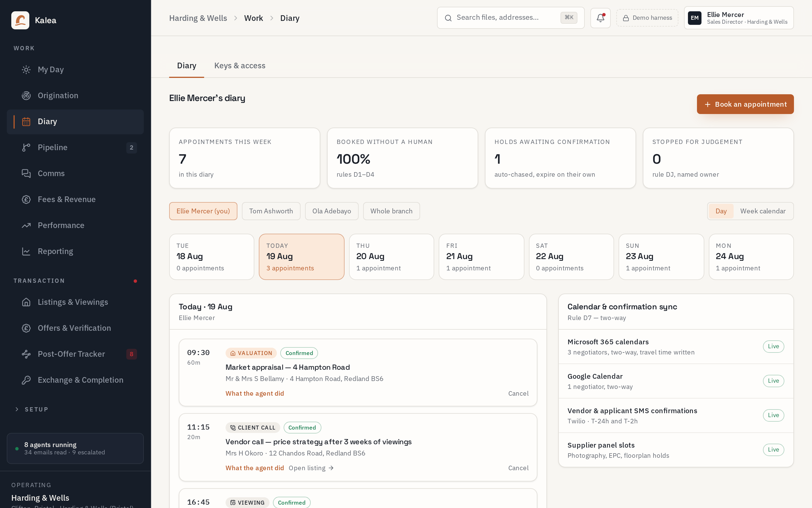
Task: Click Live badge for Microsoft 365 calendars
Action: point(773,346)
